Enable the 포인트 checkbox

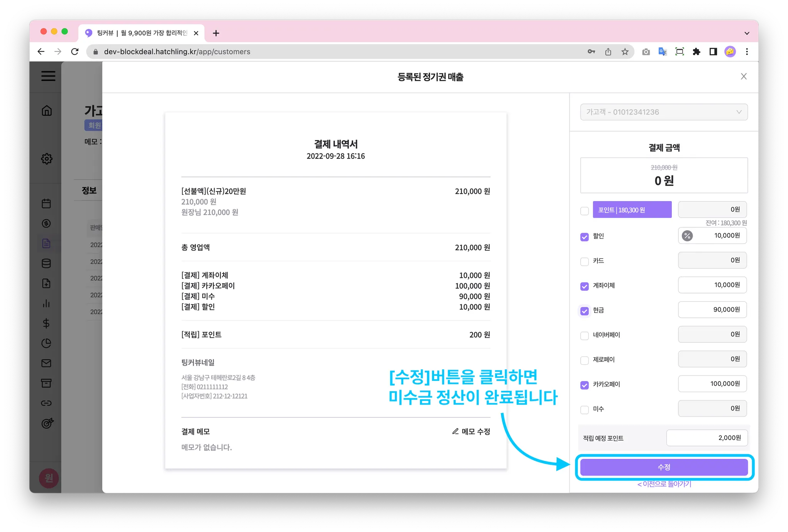click(584, 211)
